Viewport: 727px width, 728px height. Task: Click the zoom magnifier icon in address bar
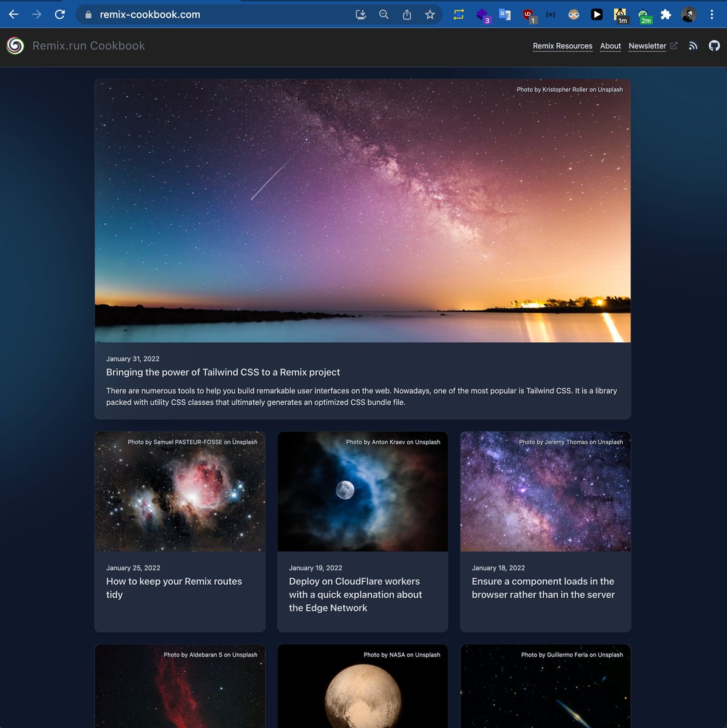(384, 15)
